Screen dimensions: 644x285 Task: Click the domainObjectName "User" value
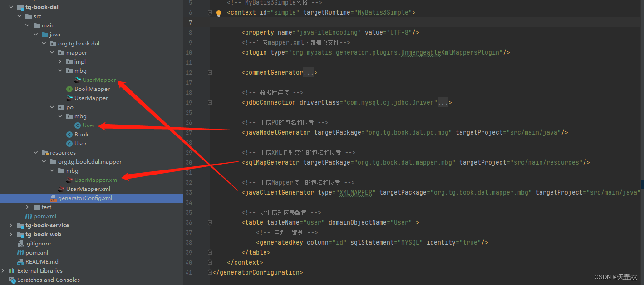point(401,223)
